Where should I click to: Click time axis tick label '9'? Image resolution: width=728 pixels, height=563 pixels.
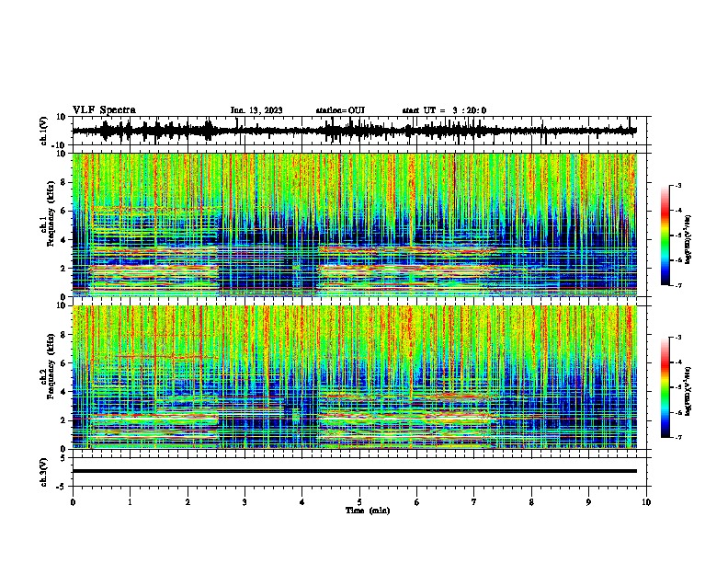point(588,502)
